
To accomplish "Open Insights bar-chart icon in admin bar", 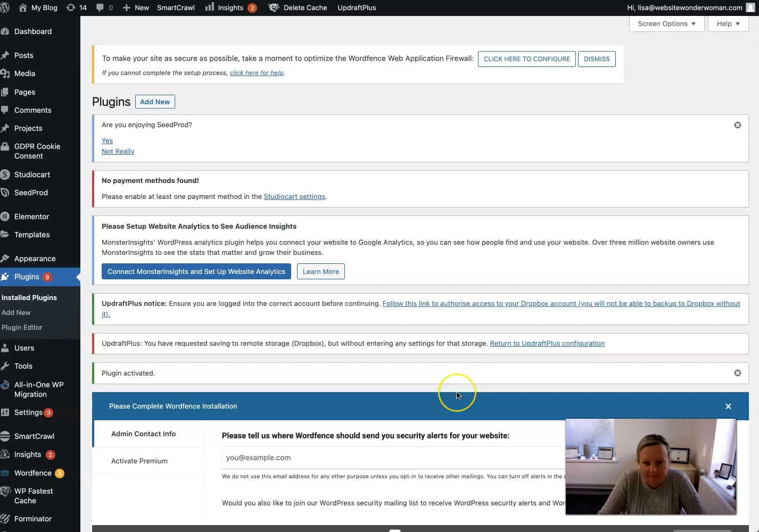I will pyautogui.click(x=210, y=7).
